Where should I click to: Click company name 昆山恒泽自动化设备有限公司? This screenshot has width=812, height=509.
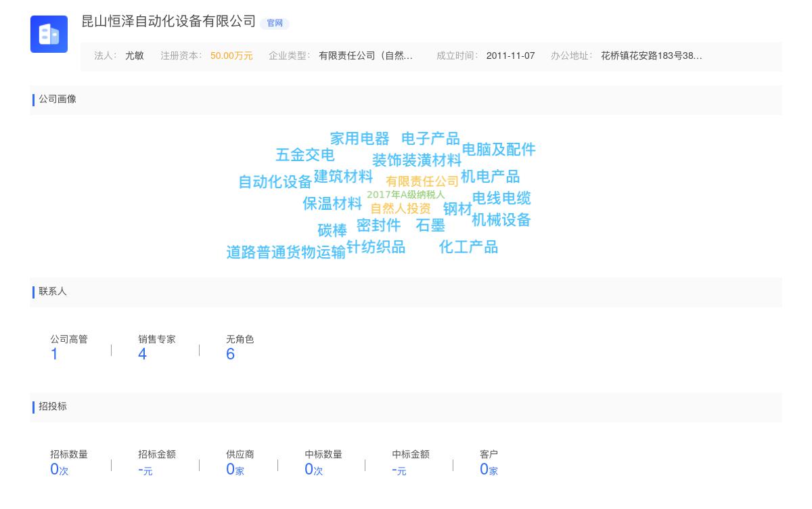[168, 22]
